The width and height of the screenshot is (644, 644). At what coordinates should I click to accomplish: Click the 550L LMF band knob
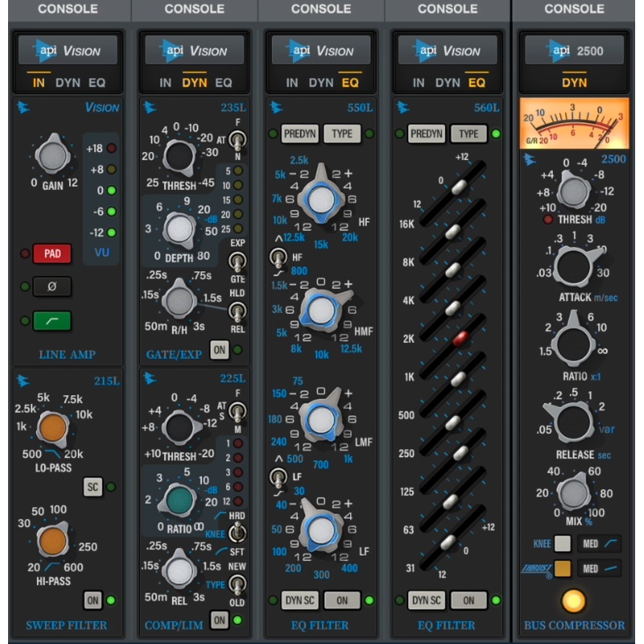point(321,419)
